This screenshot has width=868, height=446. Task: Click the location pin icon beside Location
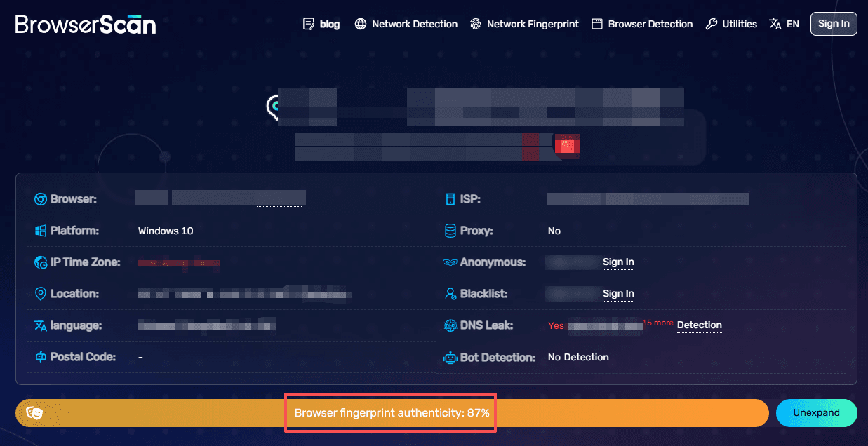[x=41, y=293]
